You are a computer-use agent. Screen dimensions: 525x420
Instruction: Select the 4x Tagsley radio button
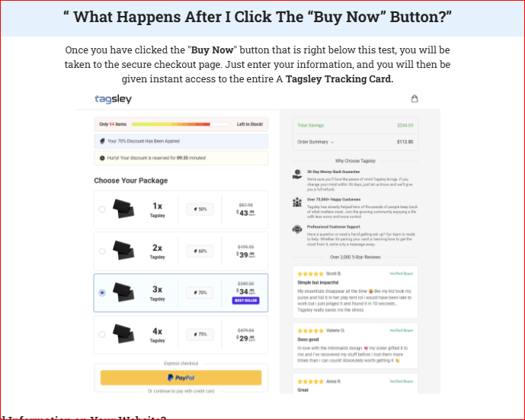pyautogui.click(x=102, y=335)
